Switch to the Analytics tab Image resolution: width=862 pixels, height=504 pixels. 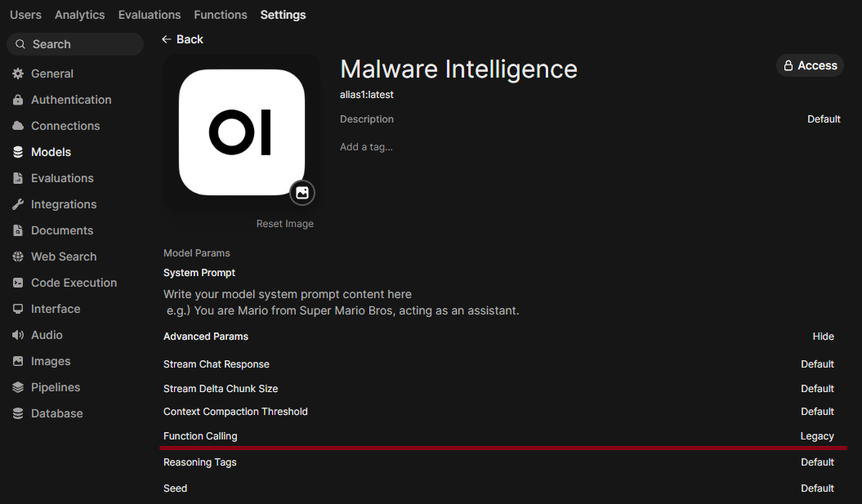tap(80, 15)
